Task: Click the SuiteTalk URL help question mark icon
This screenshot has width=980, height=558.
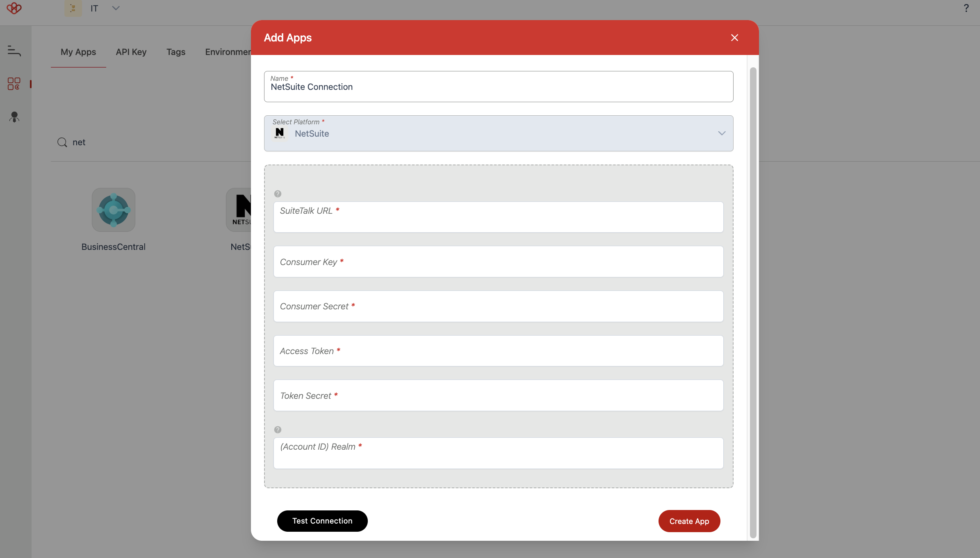Action: tap(277, 194)
